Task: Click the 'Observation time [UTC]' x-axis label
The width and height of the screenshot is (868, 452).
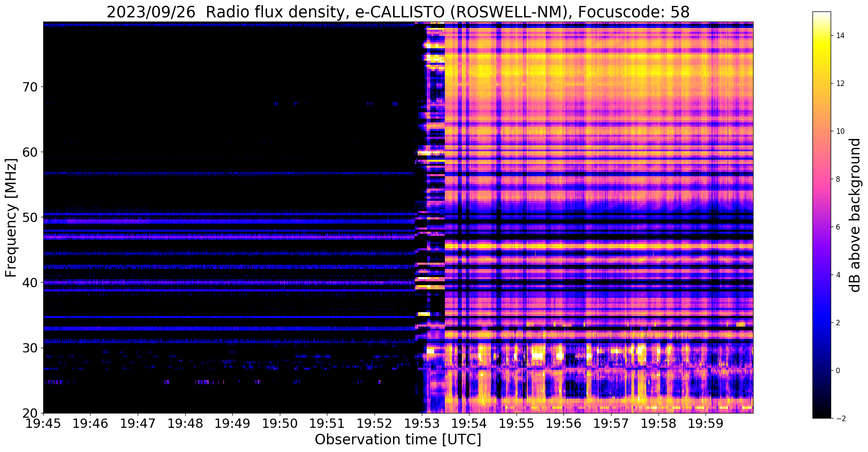Action: point(398,440)
